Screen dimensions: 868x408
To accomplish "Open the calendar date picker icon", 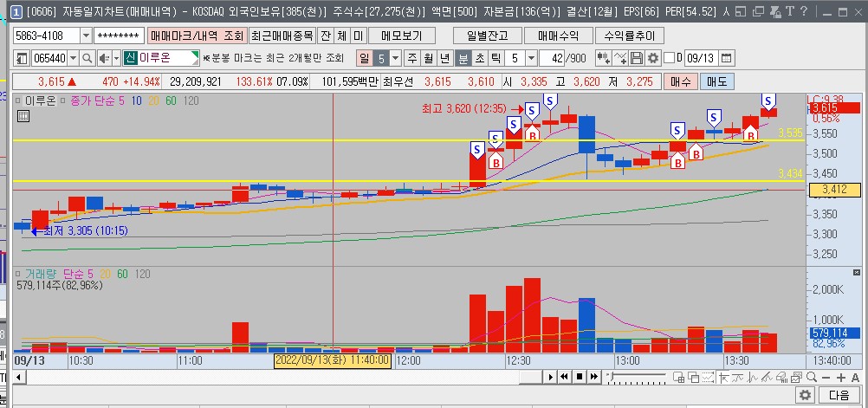I will pyautogui.click(x=726, y=58).
